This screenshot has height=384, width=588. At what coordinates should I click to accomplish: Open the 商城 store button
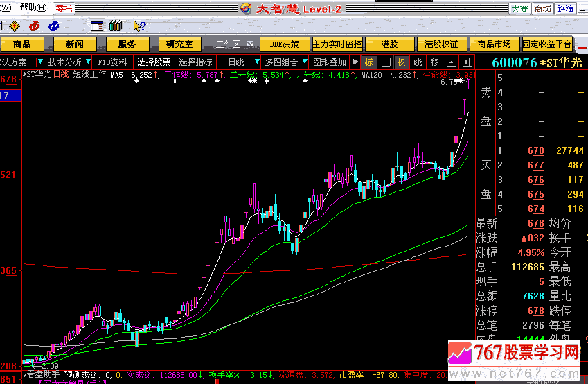pyautogui.click(x=542, y=8)
